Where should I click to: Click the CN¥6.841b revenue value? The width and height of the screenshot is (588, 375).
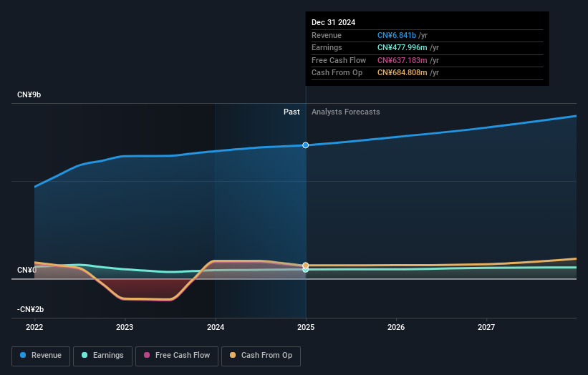point(397,35)
